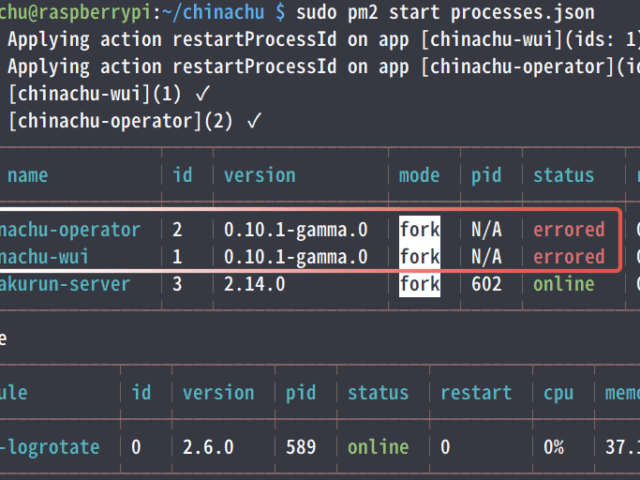Click the server name cell in the 2.14.0 row
This screenshot has height=480, width=640.
click(x=65, y=284)
